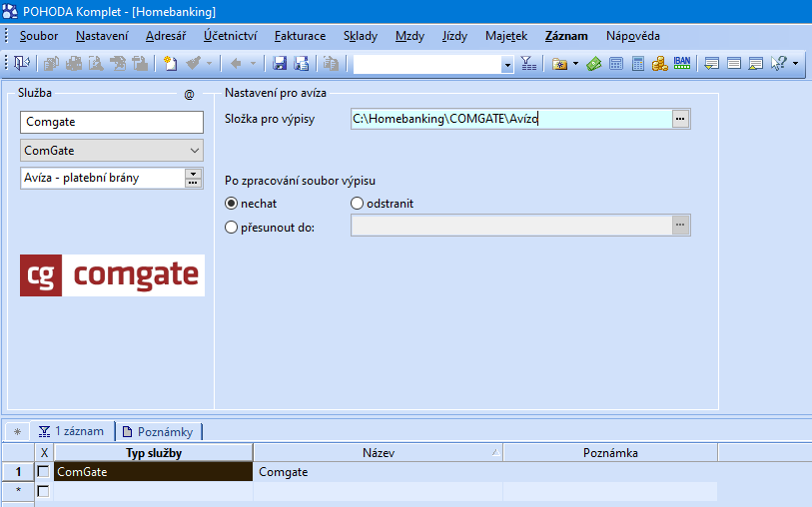Open the Záznam menu
The image size is (812, 507).
click(x=566, y=36)
